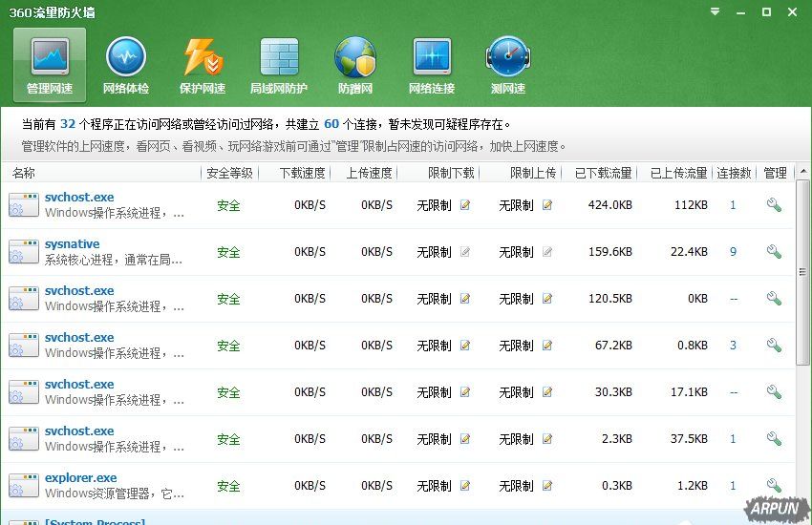The height and width of the screenshot is (525, 812).
Task: Open the 网络连接 network connections icon
Action: 432,65
